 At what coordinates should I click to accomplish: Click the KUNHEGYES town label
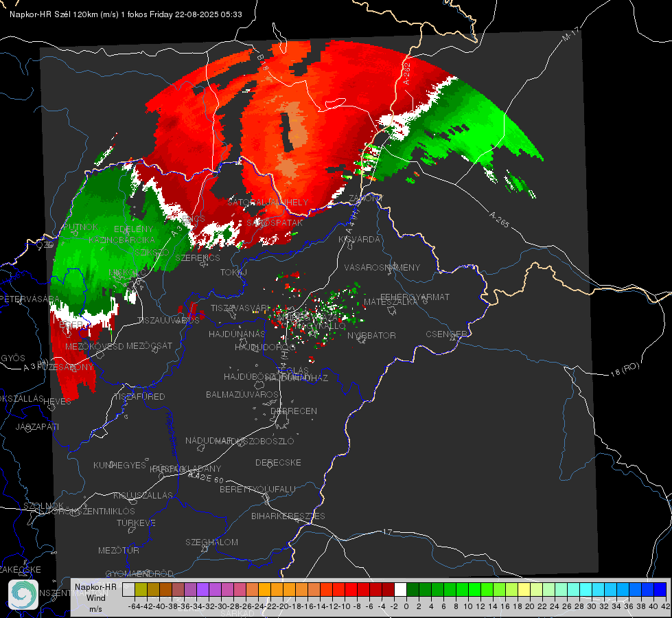[x=119, y=465]
